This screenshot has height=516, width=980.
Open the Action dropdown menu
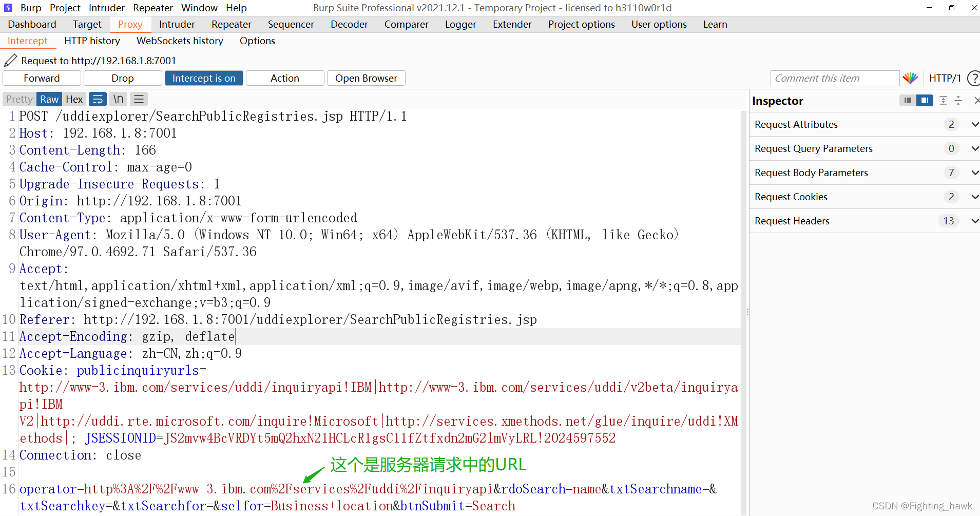click(x=285, y=78)
